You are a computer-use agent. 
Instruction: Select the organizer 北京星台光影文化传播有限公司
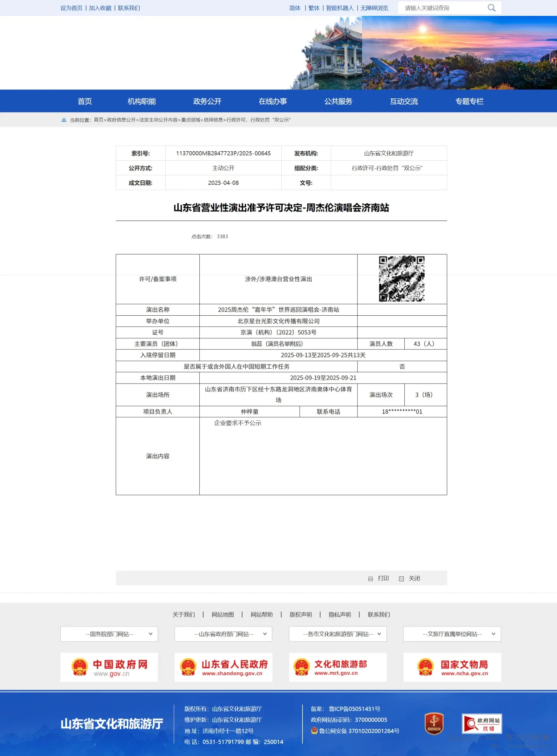[x=278, y=321]
